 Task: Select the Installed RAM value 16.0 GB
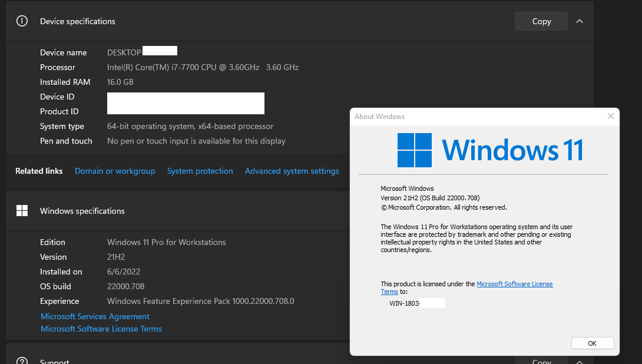pyautogui.click(x=120, y=82)
